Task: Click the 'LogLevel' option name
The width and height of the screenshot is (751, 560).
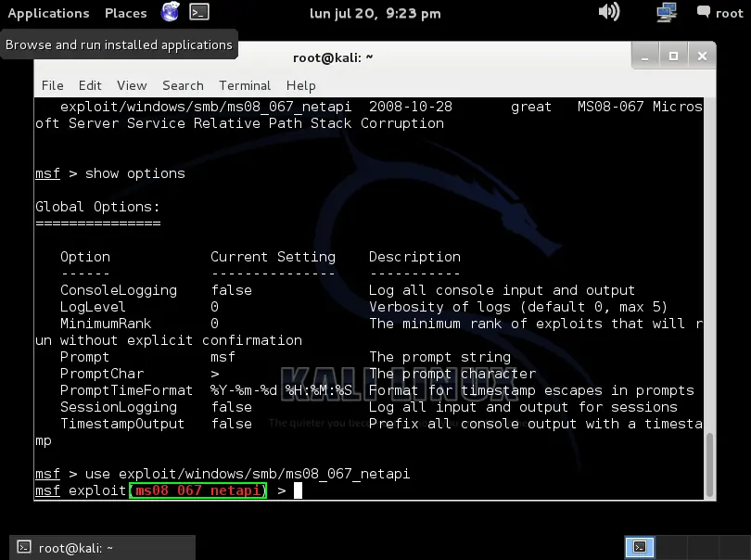Action: click(x=93, y=307)
